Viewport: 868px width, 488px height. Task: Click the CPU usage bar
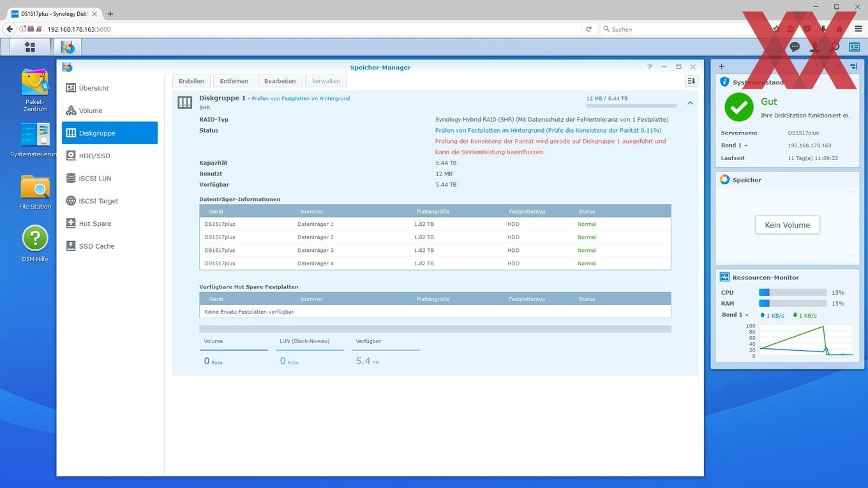click(x=793, y=293)
